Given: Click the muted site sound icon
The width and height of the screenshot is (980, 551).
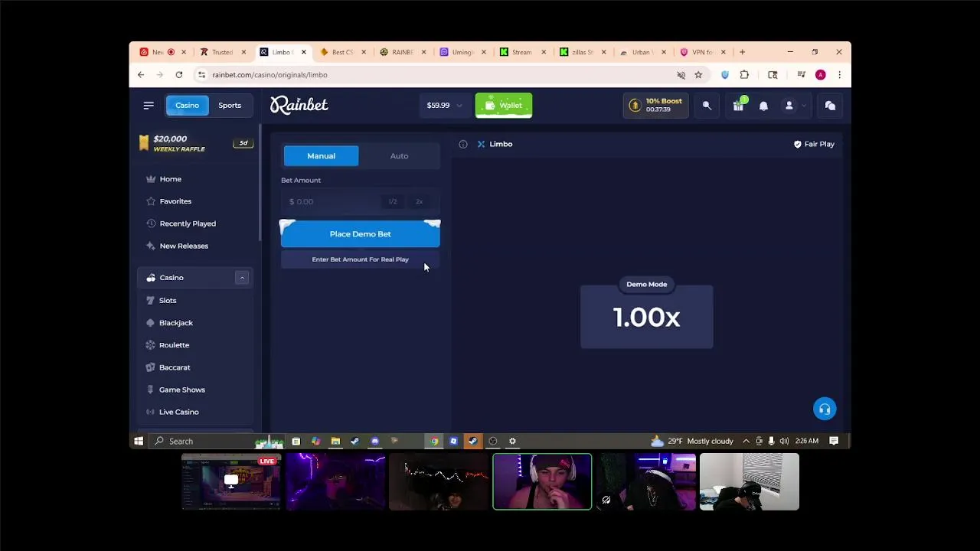Looking at the screenshot, I should pyautogui.click(x=681, y=75).
